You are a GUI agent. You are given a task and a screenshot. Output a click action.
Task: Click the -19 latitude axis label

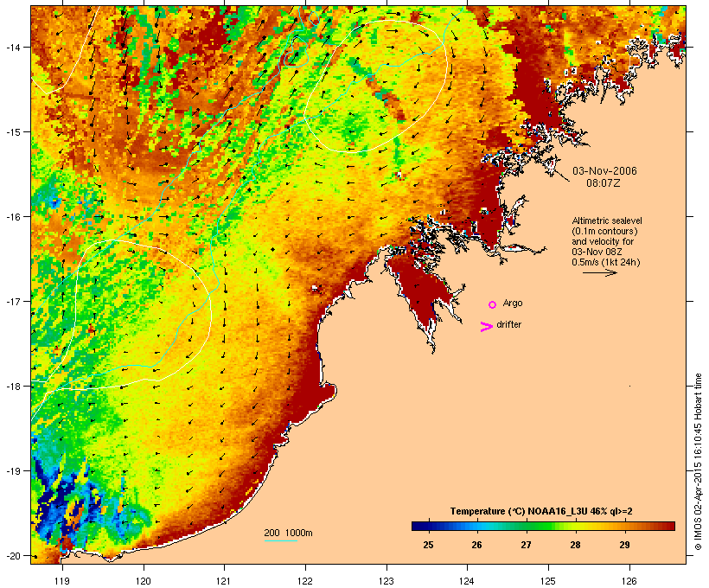point(13,471)
